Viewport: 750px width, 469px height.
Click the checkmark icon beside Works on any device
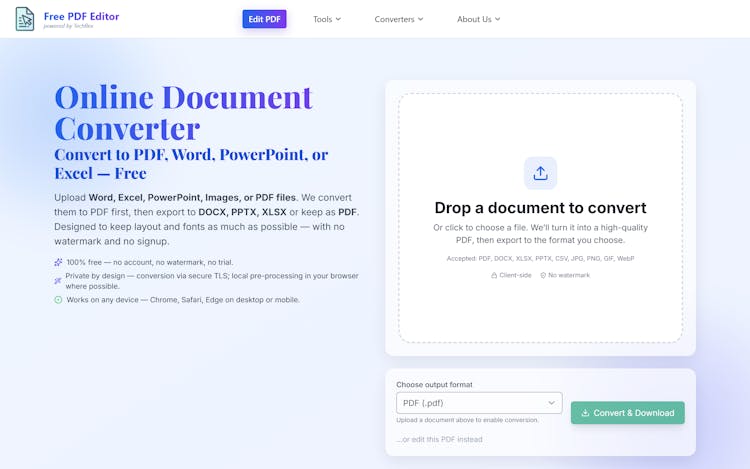tap(58, 299)
